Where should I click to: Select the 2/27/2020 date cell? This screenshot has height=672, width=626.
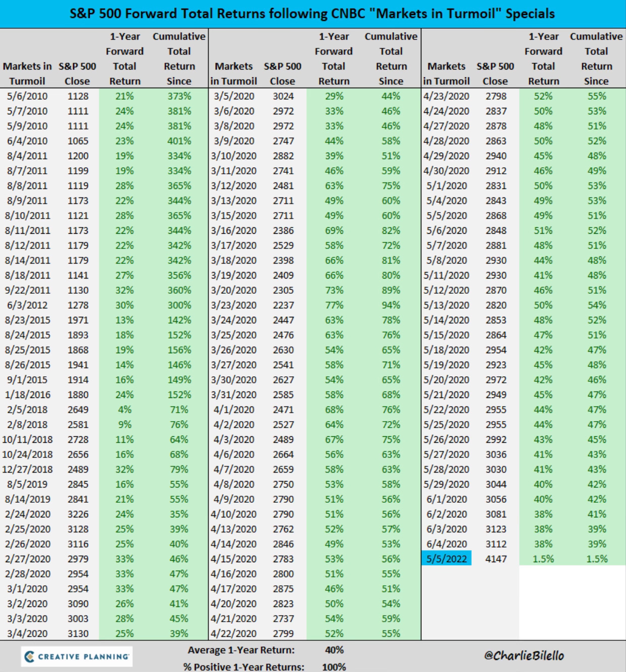point(27,559)
